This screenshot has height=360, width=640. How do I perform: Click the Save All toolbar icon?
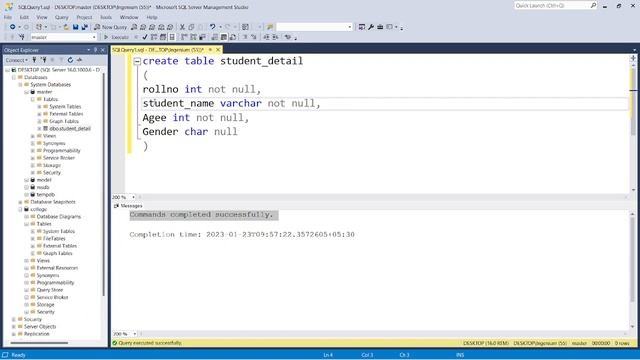[84, 27]
